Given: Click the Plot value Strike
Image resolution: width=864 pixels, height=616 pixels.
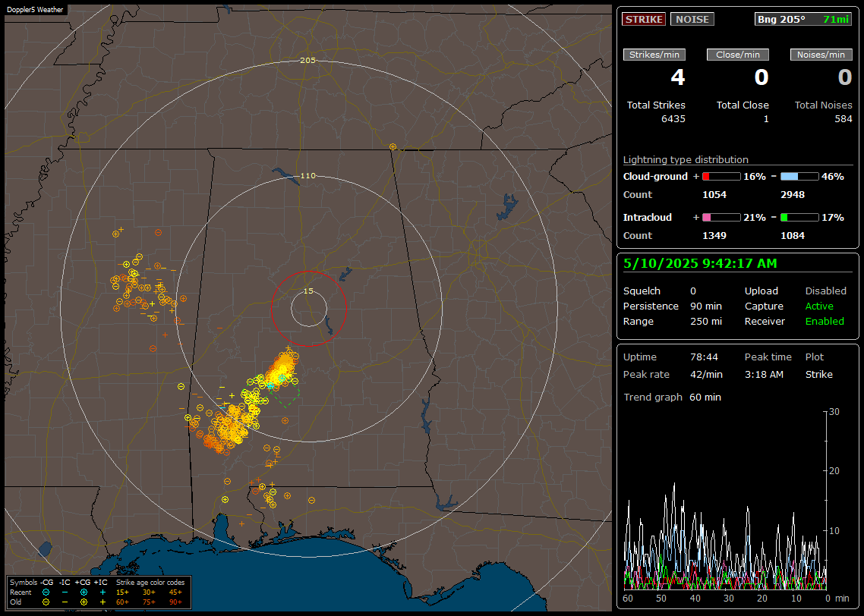Looking at the screenshot, I should (818, 375).
